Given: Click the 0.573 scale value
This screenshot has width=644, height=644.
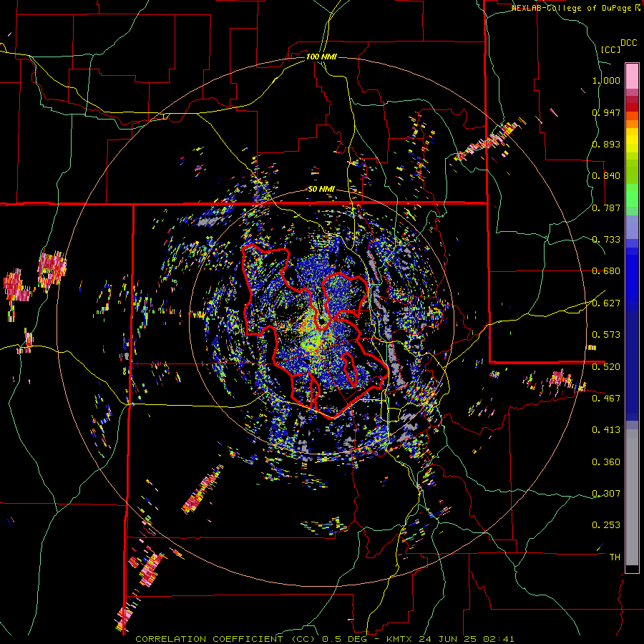Looking at the screenshot, I should [606, 335].
